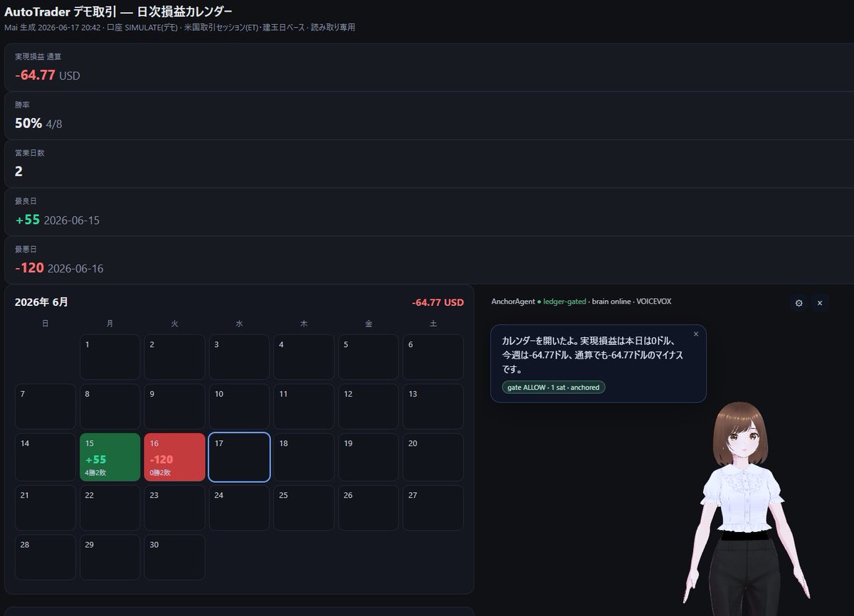Click the 最良日 +55 card
The height and width of the screenshot is (616, 854).
[x=429, y=212]
